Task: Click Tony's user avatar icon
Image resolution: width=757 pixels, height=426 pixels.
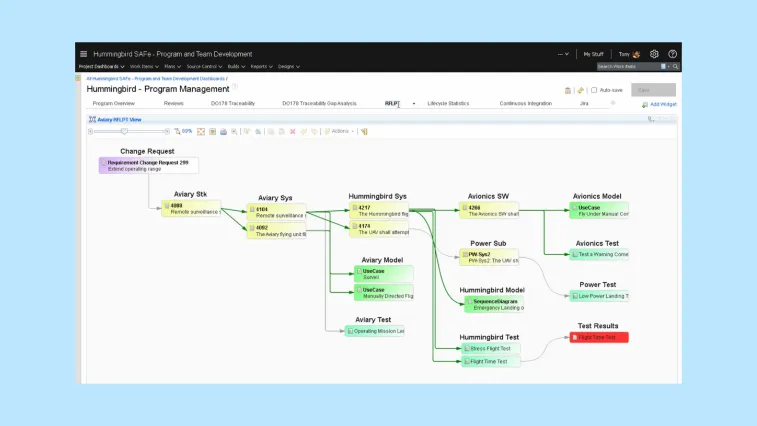Action: coord(636,54)
